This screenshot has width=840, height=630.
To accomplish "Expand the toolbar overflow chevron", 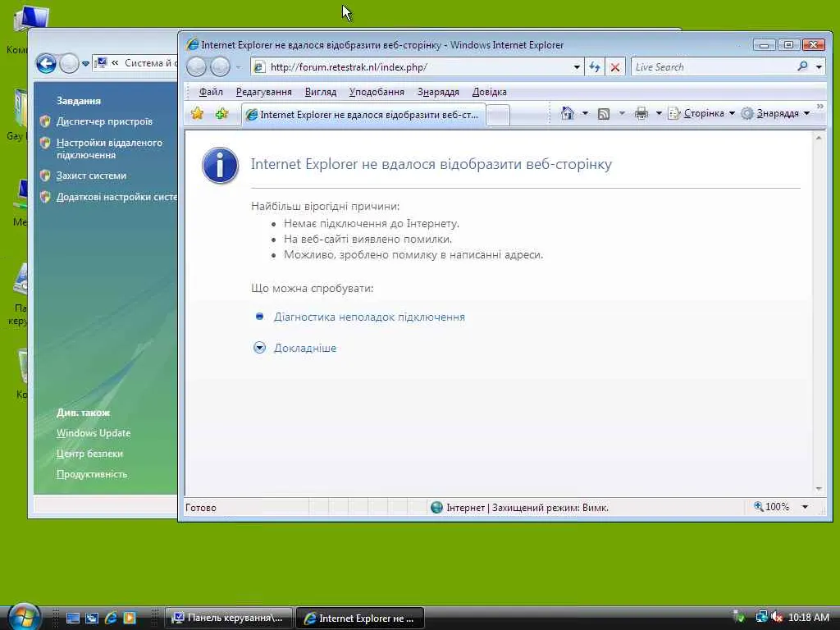I will (x=819, y=107).
